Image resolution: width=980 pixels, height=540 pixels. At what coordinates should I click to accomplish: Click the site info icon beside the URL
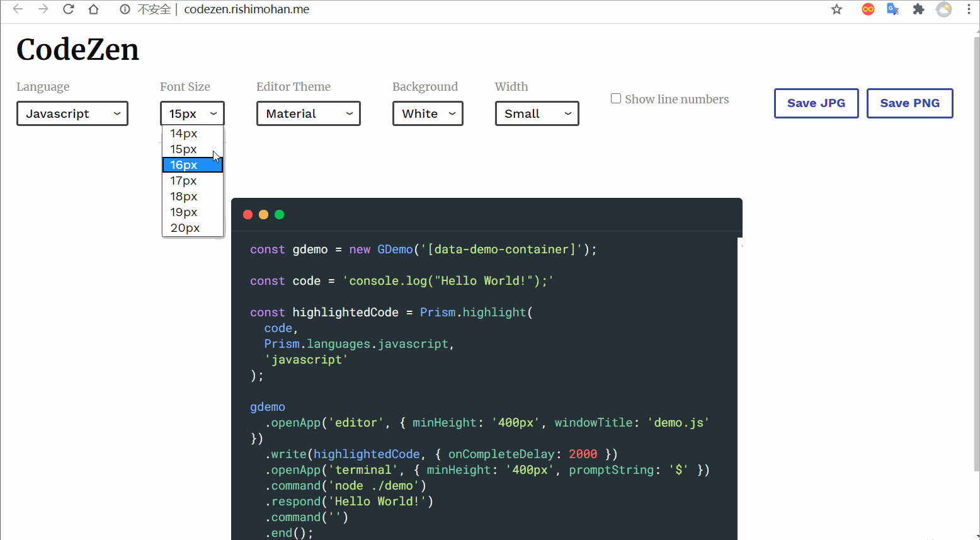(x=125, y=9)
